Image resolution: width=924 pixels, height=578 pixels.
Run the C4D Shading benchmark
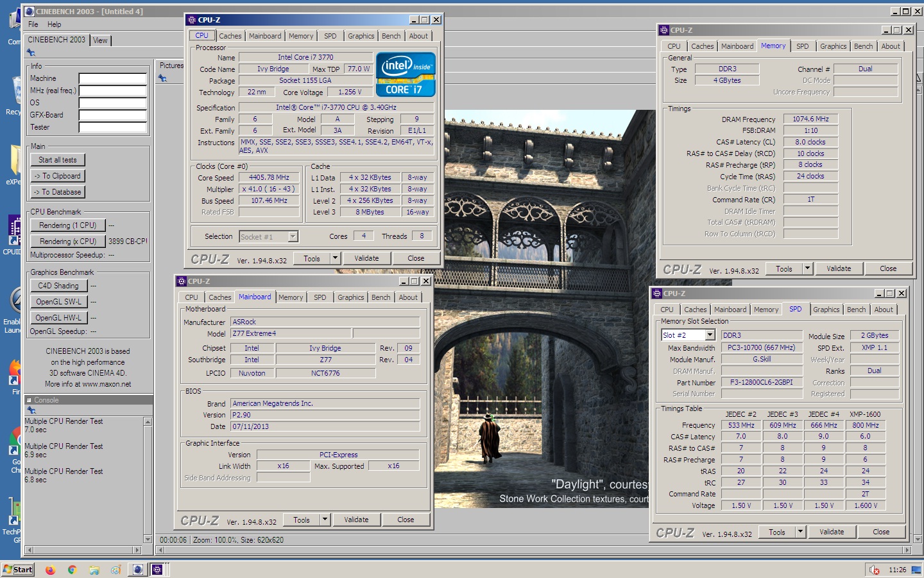tap(58, 286)
